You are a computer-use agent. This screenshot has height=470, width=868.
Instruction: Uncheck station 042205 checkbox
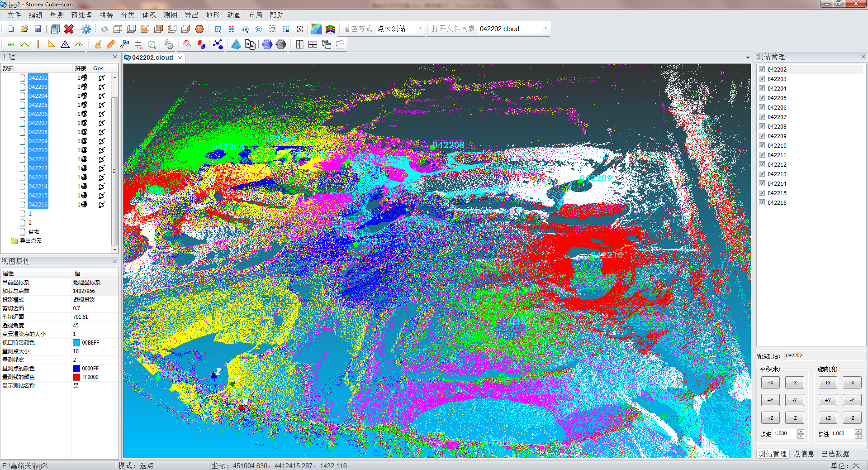tap(762, 98)
